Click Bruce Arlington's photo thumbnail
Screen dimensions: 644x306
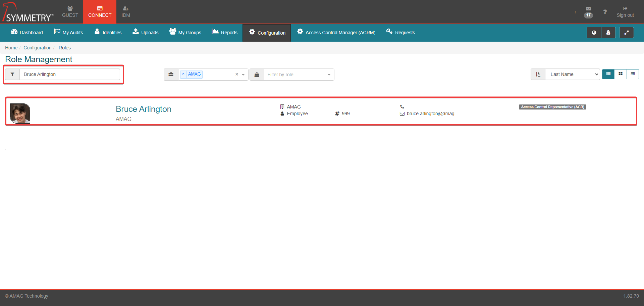20,114
